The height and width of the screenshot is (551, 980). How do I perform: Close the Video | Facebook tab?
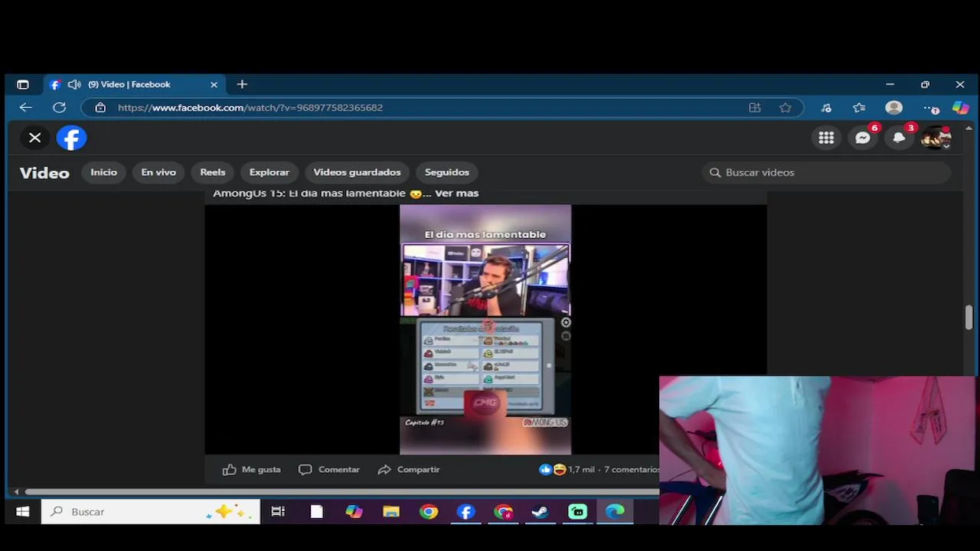click(x=214, y=85)
